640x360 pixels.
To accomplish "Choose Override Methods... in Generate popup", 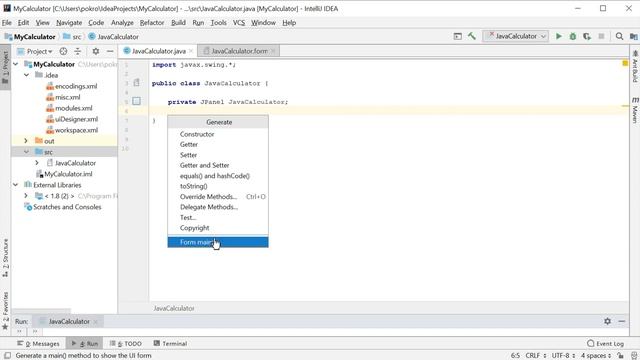I will click(x=218, y=197).
